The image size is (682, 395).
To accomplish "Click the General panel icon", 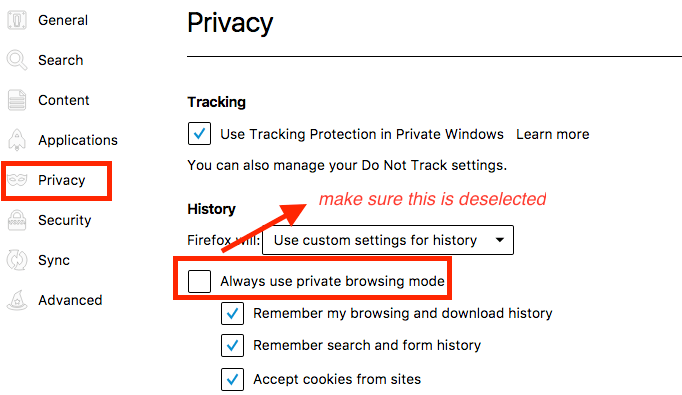I will [x=17, y=20].
